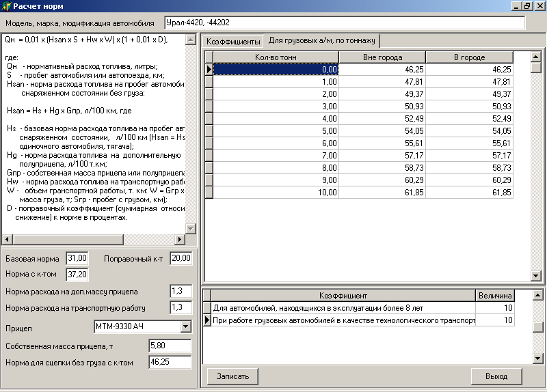Viewport: 547px width, 392px height.
Task: Click coefficient table scroll down arrow
Action: tap(538, 359)
